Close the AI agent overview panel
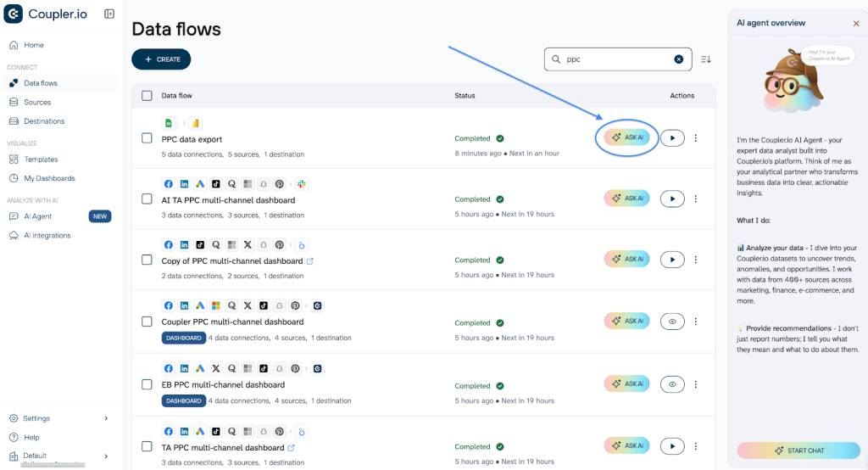 pyautogui.click(x=855, y=24)
